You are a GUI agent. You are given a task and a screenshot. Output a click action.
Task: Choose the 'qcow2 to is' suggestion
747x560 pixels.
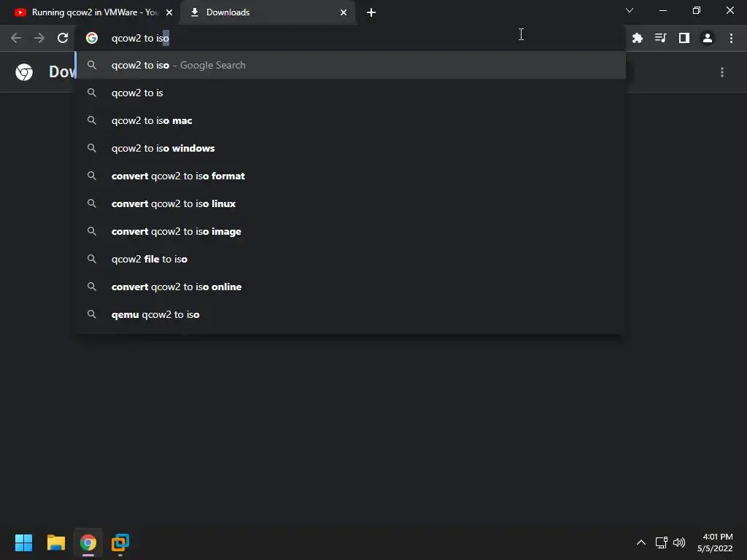pyautogui.click(x=351, y=93)
